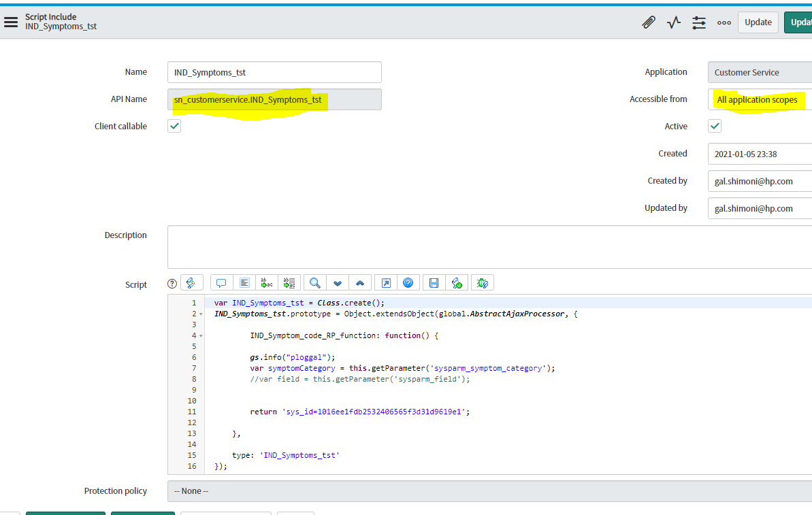Open the more options ellipsis menu
Viewport: 812px width, 515px height.
pyautogui.click(x=724, y=22)
